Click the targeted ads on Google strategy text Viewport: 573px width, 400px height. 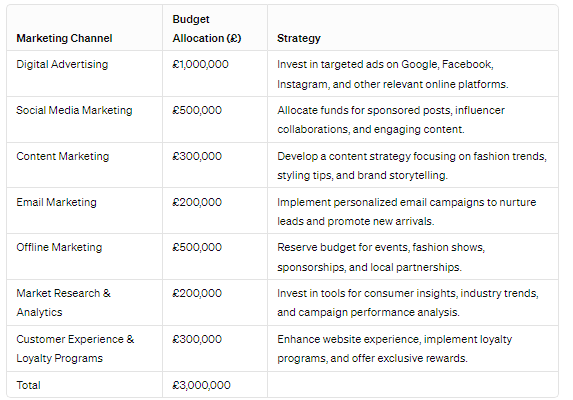[x=393, y=74]
